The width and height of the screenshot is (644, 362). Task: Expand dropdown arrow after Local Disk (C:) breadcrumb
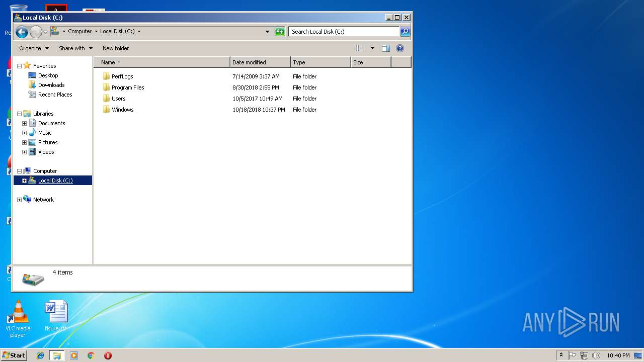[x=139, y=31]
